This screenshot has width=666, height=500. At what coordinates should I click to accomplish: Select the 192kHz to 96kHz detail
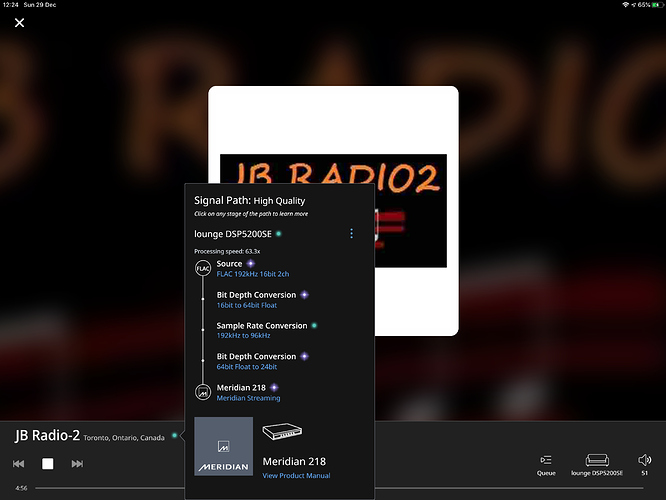coord(243,336)
